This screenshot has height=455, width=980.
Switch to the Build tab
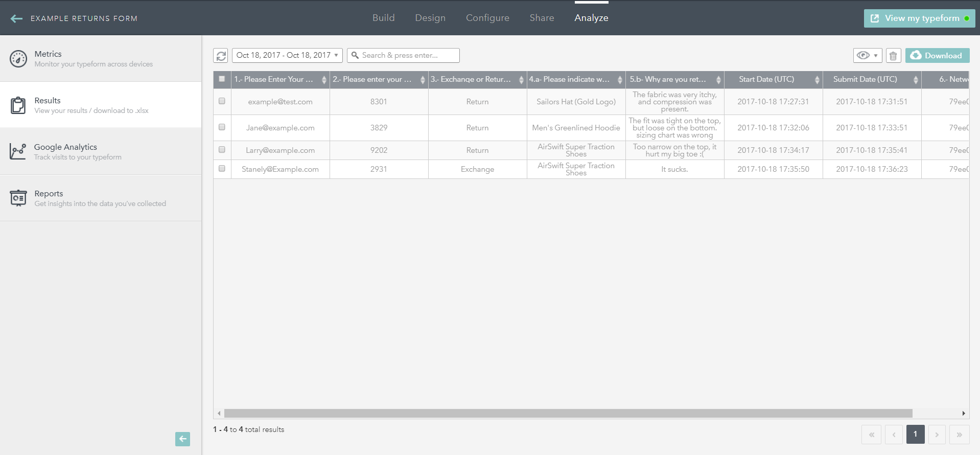click(x=383, y=18)
